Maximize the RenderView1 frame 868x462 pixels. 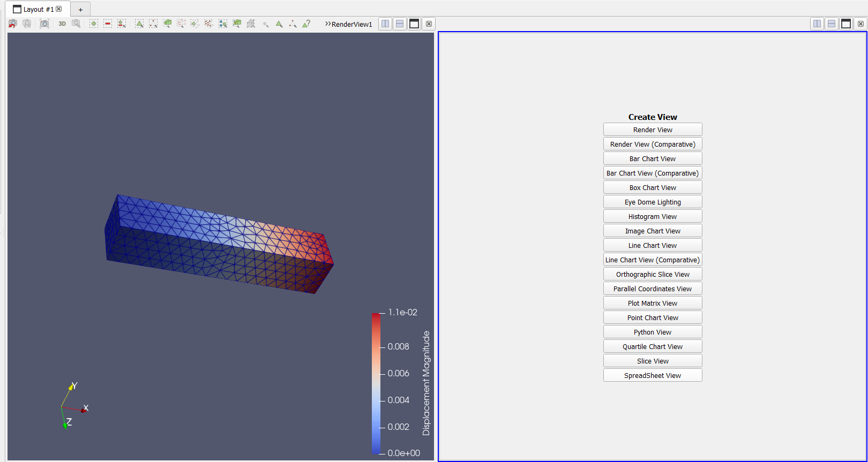(x=414, y=24)
